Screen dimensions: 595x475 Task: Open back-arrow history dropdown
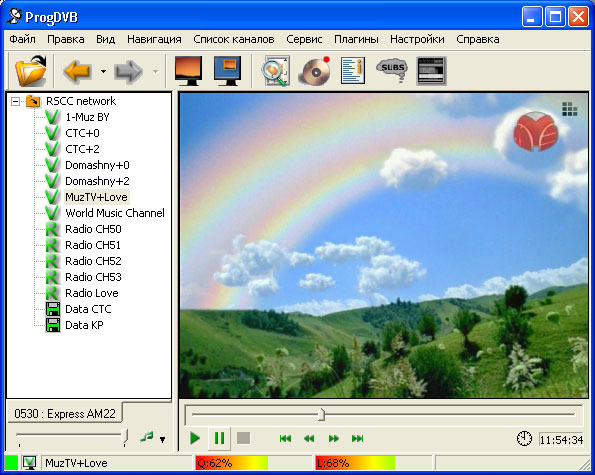(103, 71)
